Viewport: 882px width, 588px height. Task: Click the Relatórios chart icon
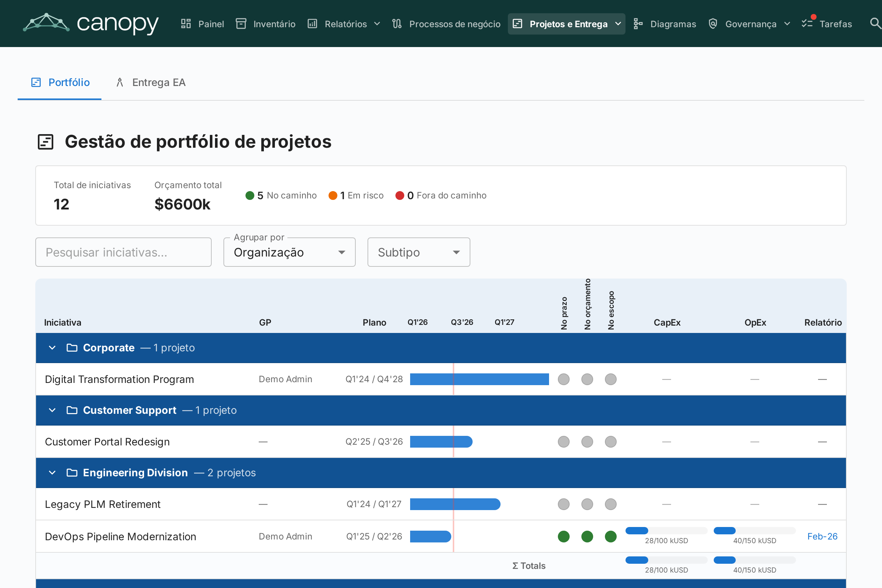pos(312,24)
